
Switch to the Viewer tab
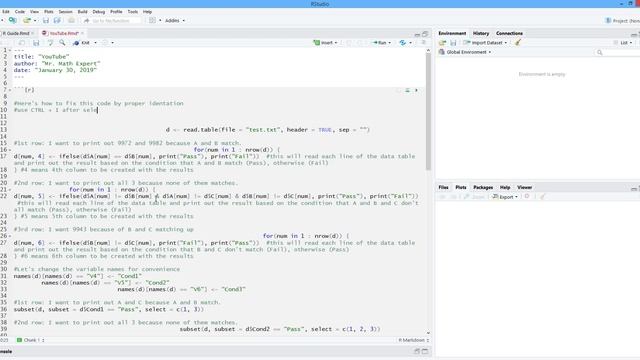click(524, 187)
